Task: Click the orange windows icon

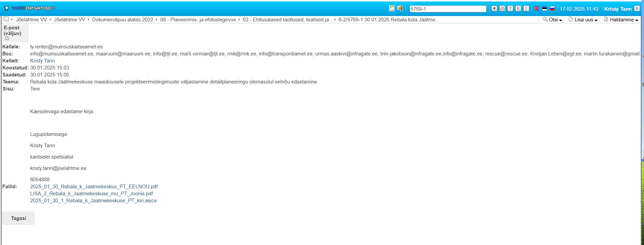Action: tap(400, 9)
